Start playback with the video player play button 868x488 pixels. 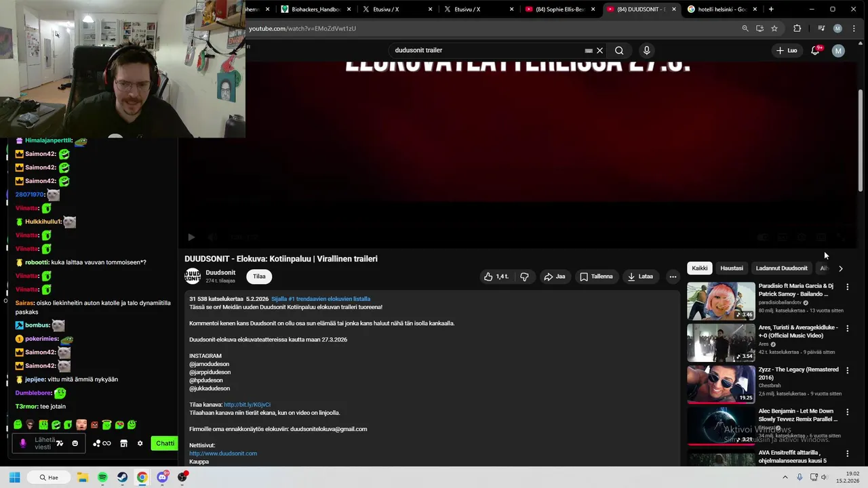[191, 237]
